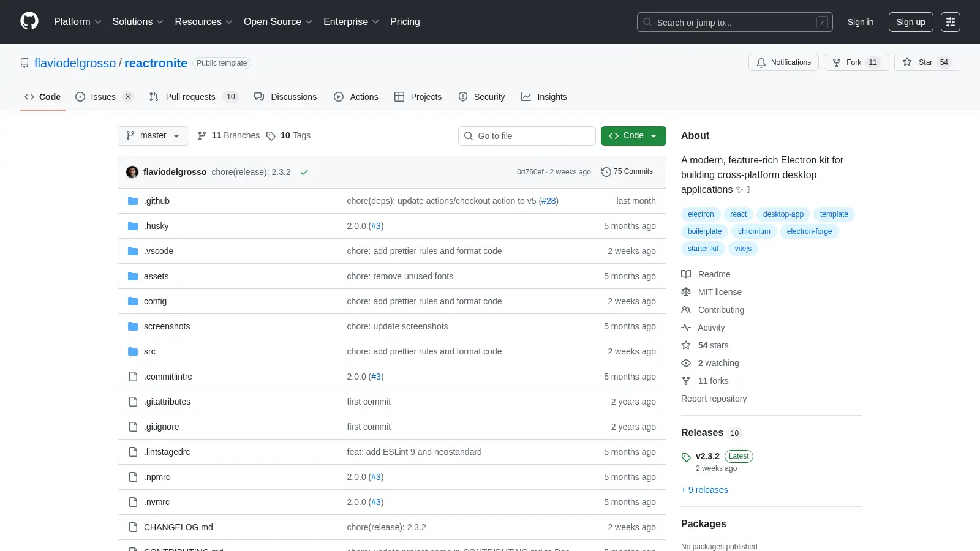980x551 pixels.
Task: Click the Go to file input
Action: [527, 136]
